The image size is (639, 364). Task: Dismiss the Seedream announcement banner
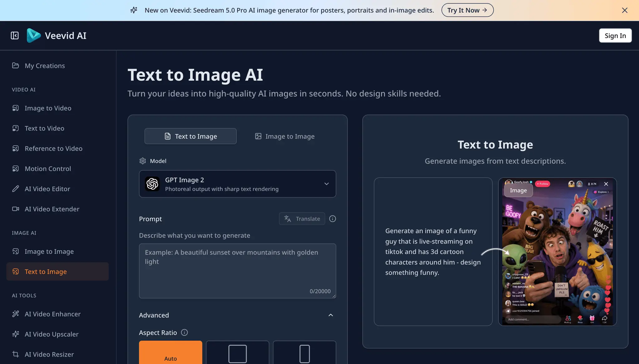click(x=625, y=10)
